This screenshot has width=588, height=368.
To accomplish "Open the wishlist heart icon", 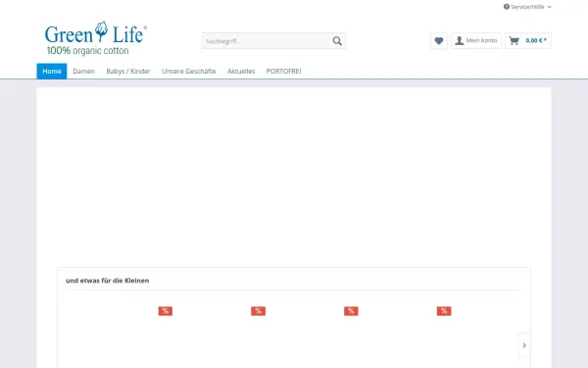I will [x=439, y=40].
